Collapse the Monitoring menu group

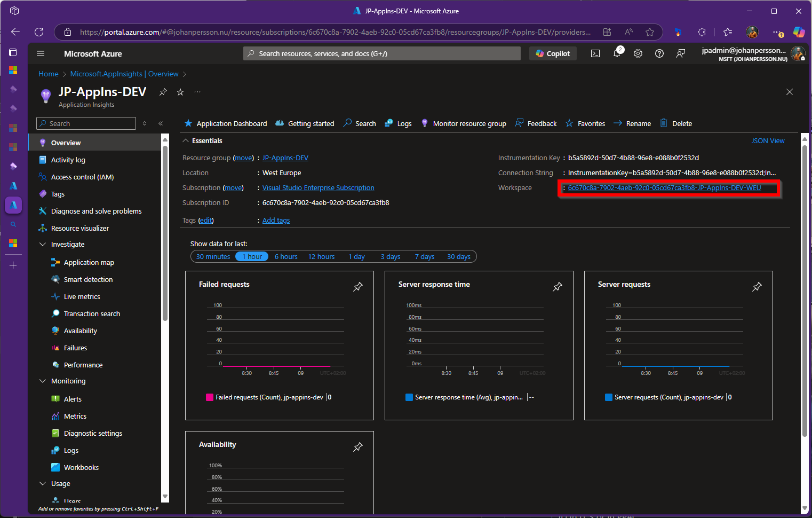pyautogui.click(x=43, y=381)
